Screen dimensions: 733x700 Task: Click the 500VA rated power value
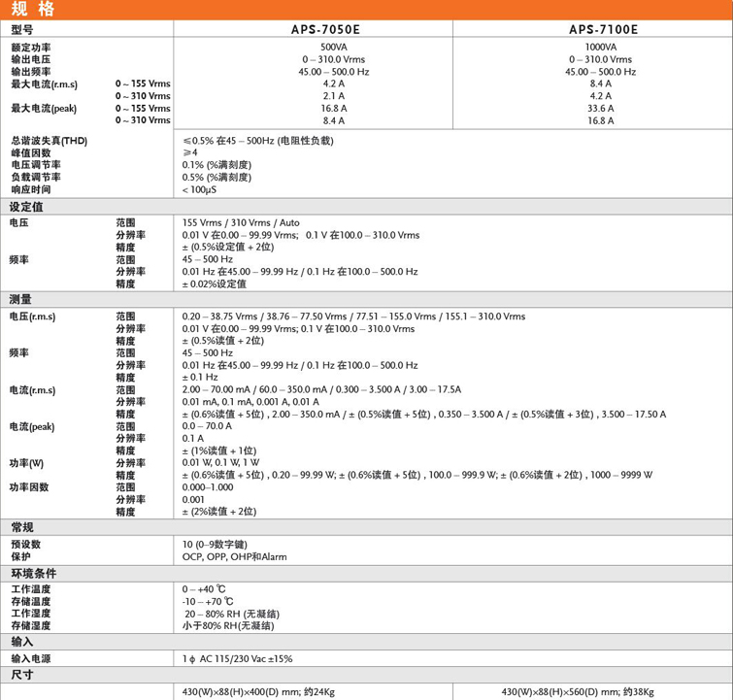(x=333, y=47)
